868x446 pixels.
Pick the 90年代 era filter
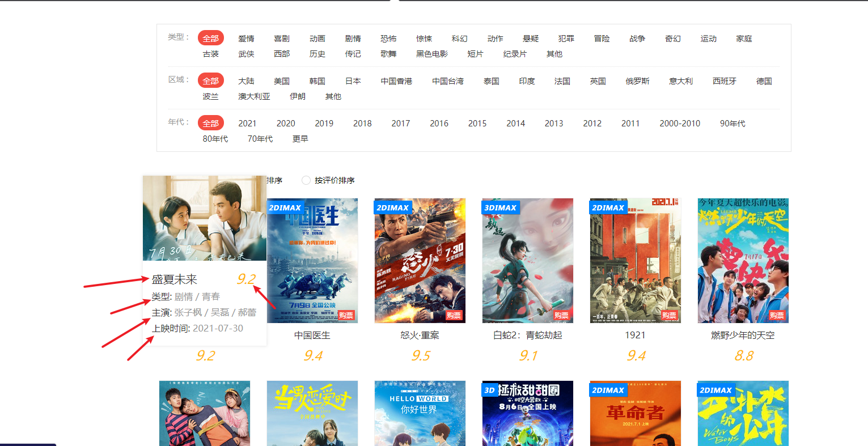732,124
